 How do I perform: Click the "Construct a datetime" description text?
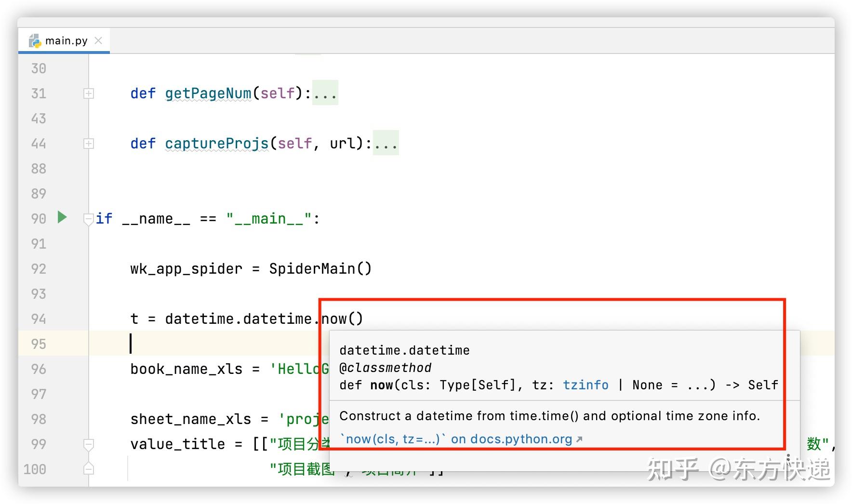(550, 416)
